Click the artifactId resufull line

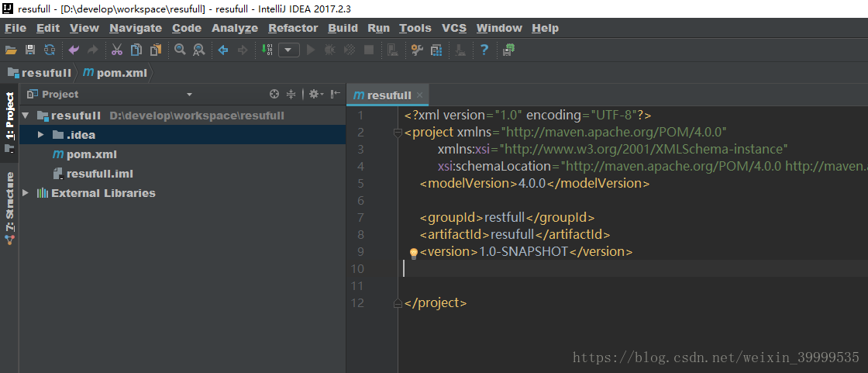coord(515,234)
